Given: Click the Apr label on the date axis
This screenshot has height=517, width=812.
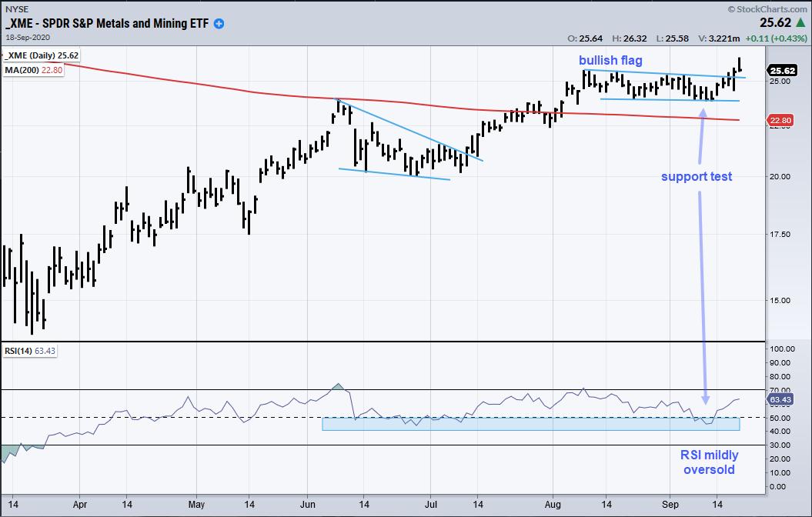Looking at the screenshot, I should (80, 505).
